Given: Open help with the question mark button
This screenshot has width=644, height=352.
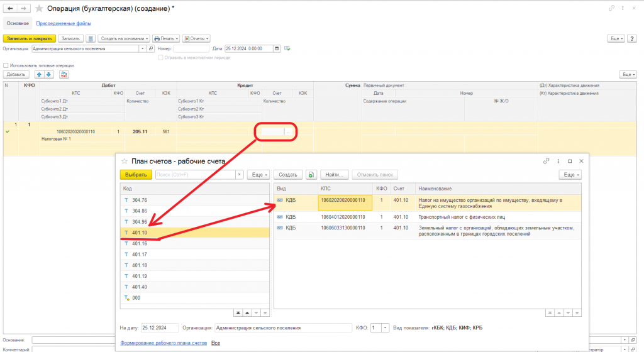Looking at the screenshot, I should pos(632,38).
